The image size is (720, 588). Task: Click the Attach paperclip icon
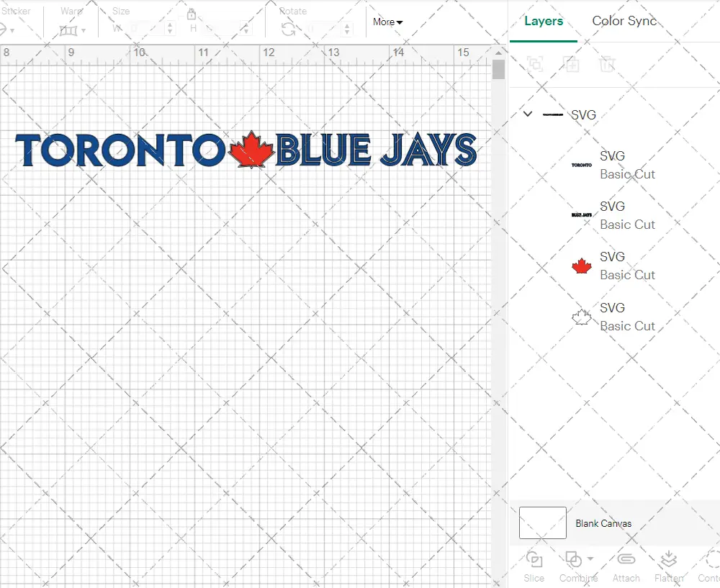point(626,560)
